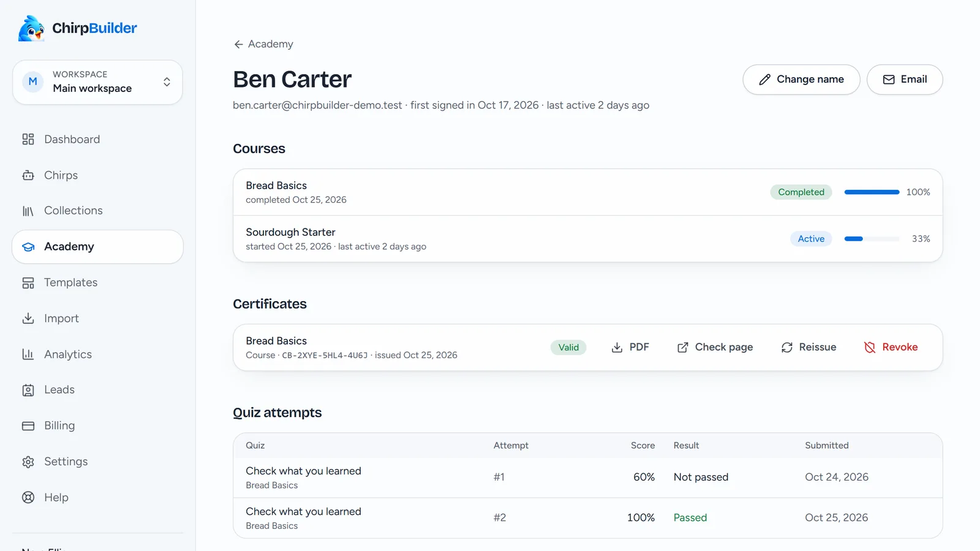Image resolution: width=980 pixels, height=551 pixels.
Task: Click the M workspace avatar
Action: [33, 81]
